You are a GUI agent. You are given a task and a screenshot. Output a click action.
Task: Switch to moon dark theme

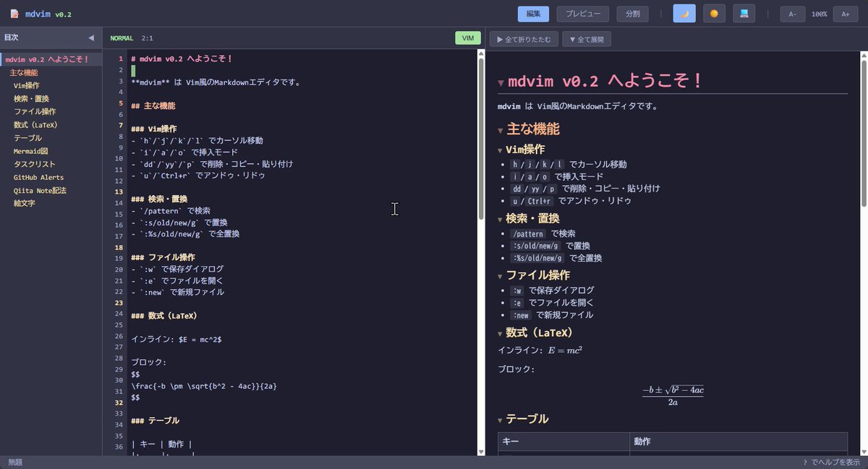coord(684,14)
